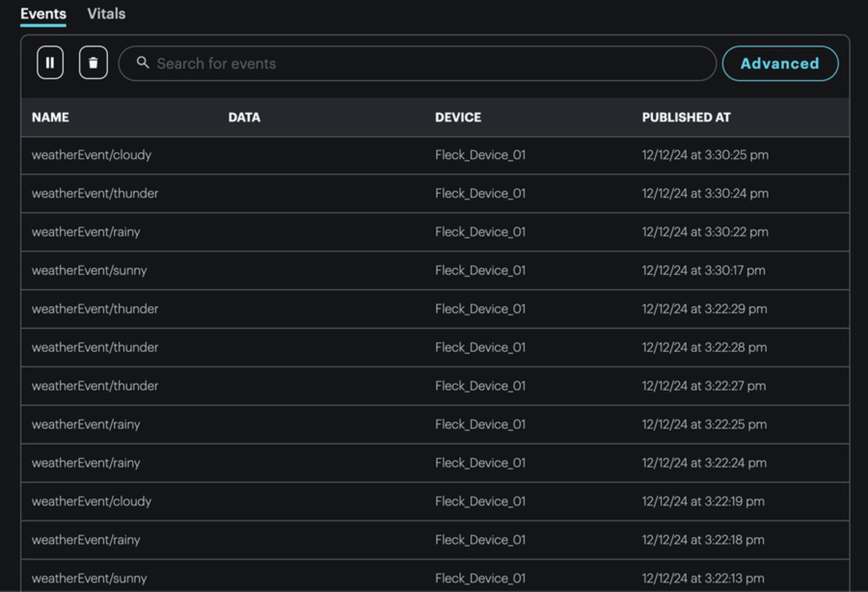Click timestamp 12/12/24 at 3:22:29 pm
868x592 pixels.
click(x=705, y=309)
